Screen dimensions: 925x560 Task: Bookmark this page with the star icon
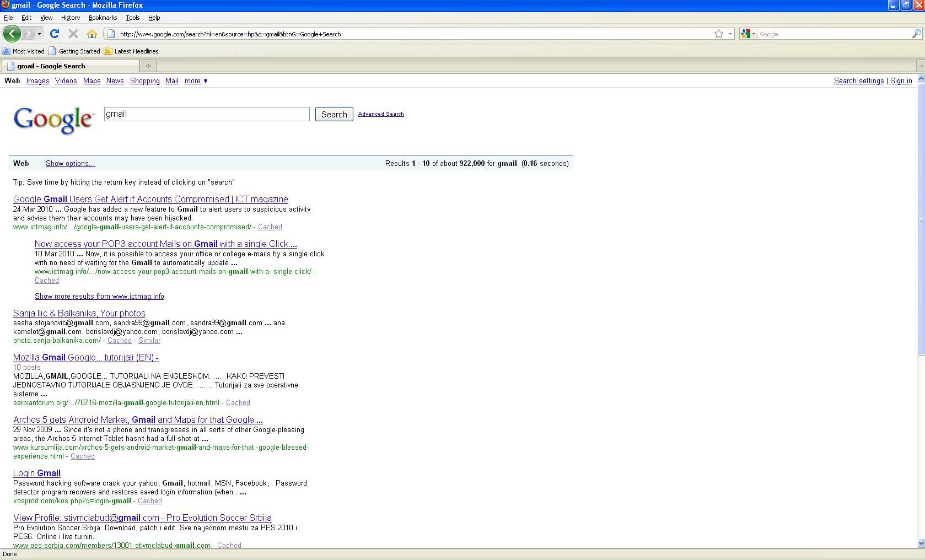[719, 34]
